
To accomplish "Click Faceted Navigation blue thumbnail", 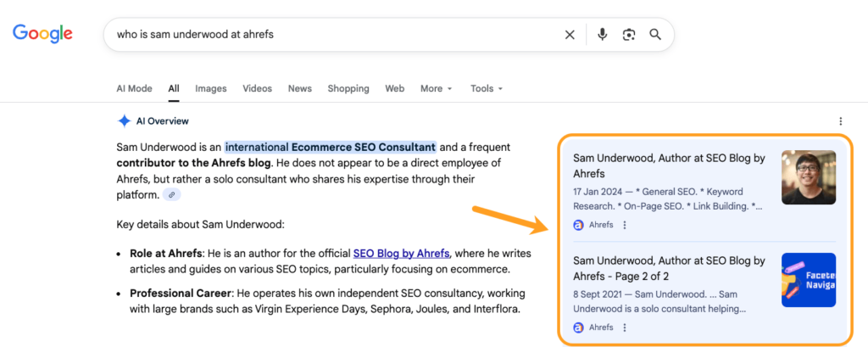I will click(809, 280).
